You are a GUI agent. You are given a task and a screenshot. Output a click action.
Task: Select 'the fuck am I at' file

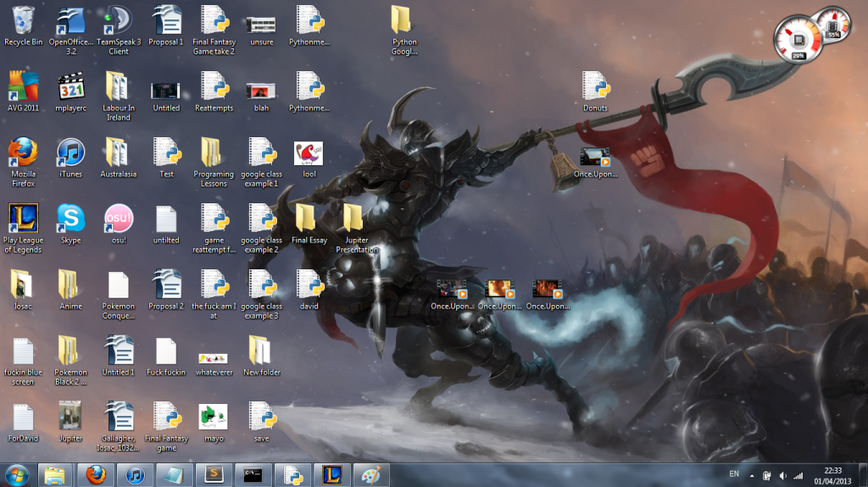click(x=214, y=285)
